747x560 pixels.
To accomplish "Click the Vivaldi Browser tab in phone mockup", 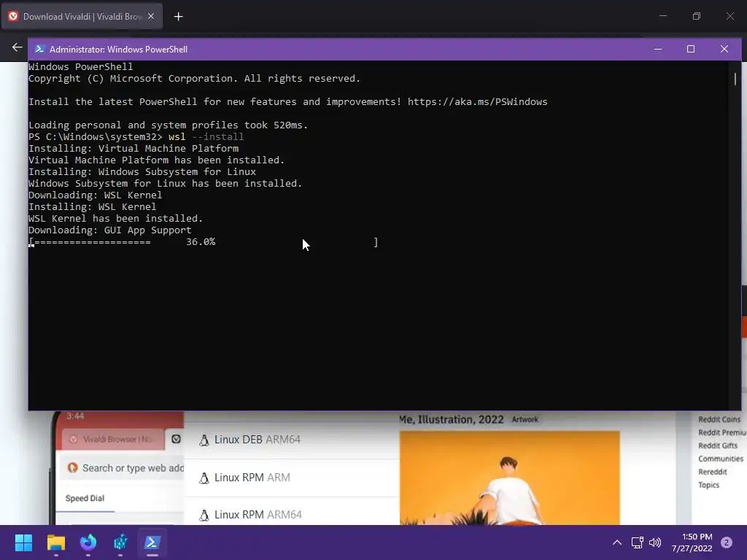I will pos(112,439).
